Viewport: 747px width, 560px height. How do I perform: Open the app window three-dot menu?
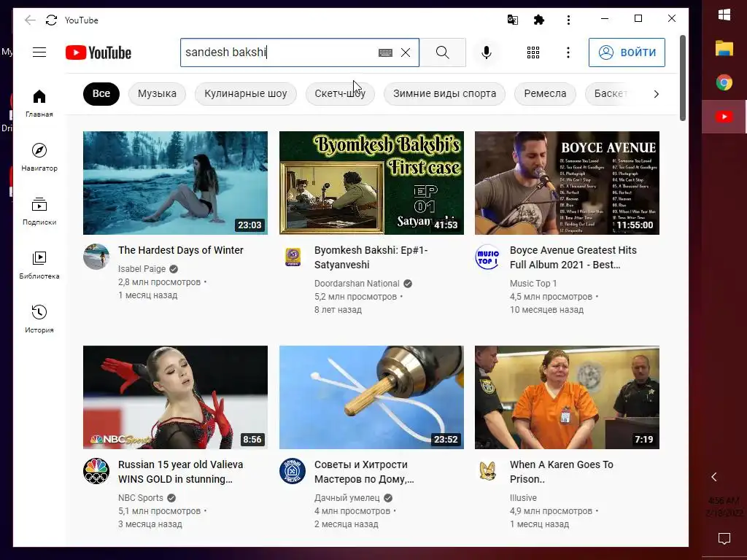pyautogui.click(x=568, y=20)
